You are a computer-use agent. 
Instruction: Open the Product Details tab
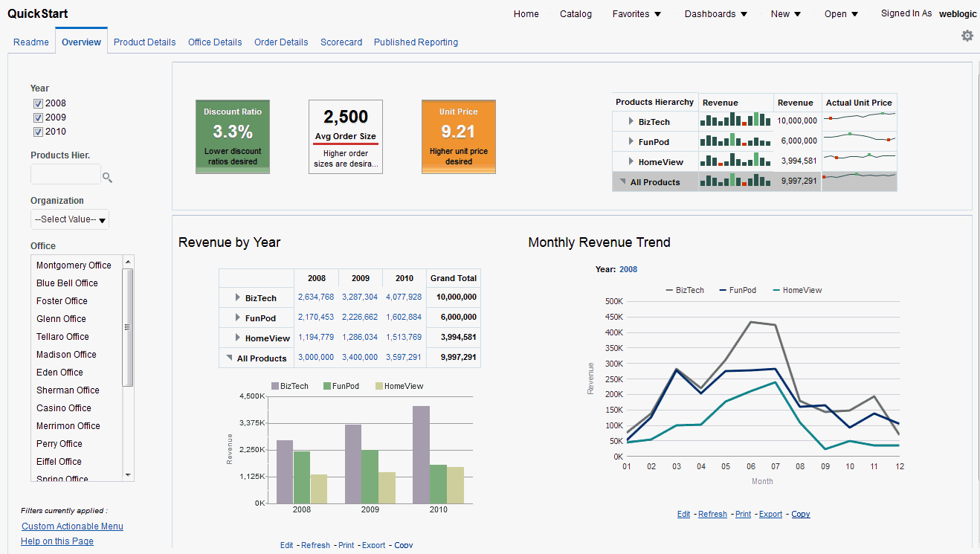pyautogui.click(x=144, y=42)
